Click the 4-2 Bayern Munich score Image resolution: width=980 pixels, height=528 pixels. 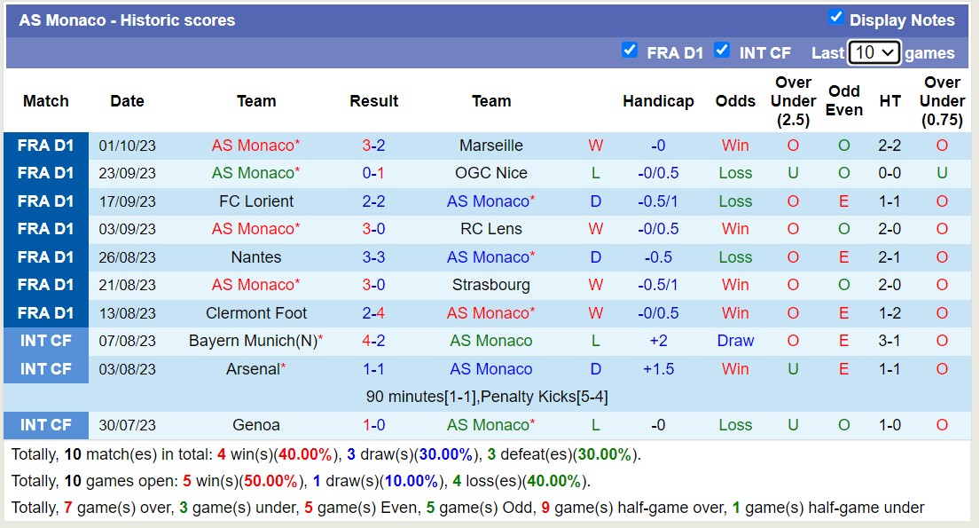pyautogui.click(x=373, y=341)
